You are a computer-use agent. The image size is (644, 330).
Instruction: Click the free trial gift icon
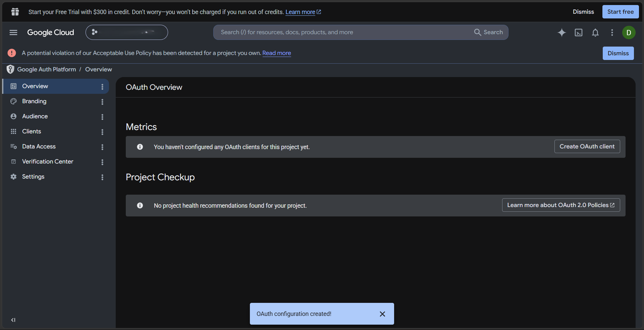pyautogui.click(x=15, y=12)
